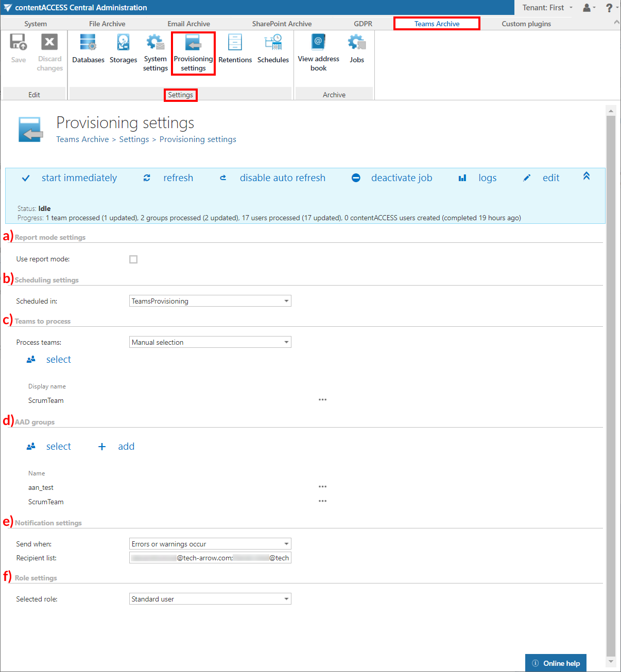
Task: Open View address book
Action: [x=318, y=52]
